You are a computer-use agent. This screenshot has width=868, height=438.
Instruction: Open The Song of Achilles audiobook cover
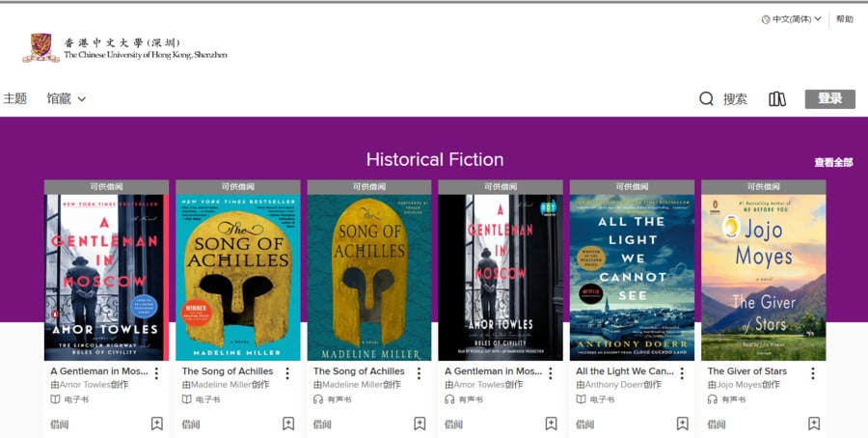click(369, 278)
